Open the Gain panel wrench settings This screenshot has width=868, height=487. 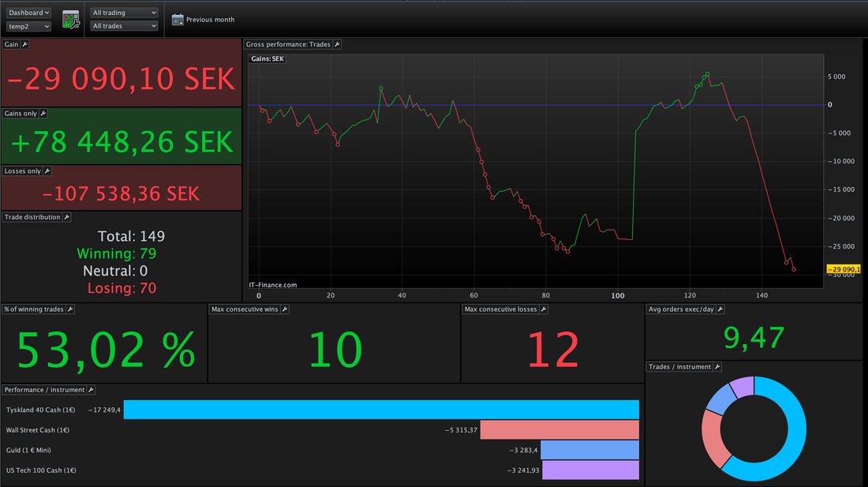click(x=25, y=44)
